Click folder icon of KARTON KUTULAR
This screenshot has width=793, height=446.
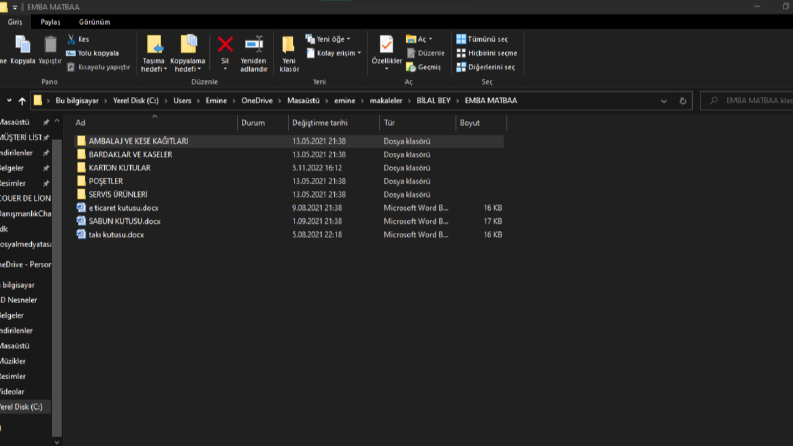coord(81,167)
